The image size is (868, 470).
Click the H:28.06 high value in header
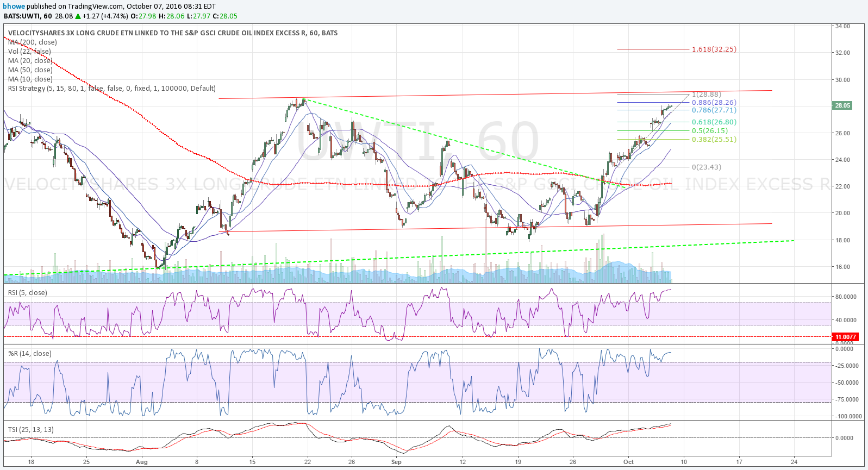pos(171,16)
